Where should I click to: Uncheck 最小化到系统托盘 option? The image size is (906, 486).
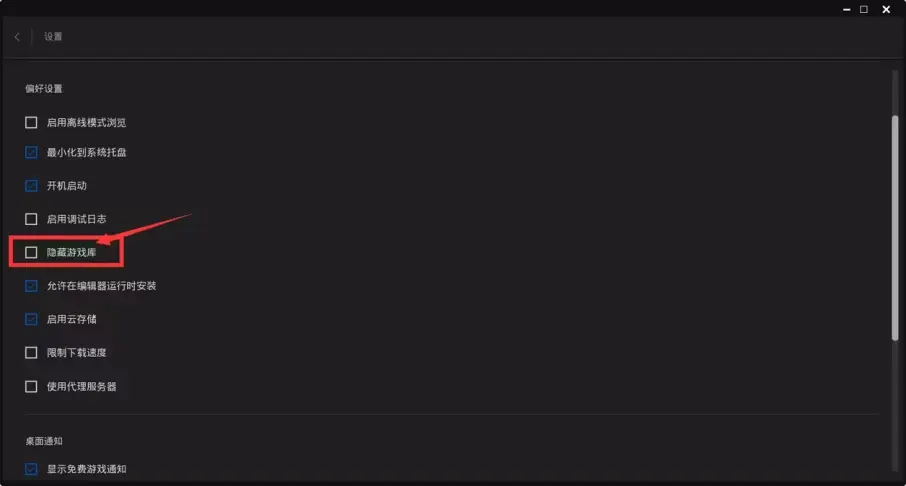(x=31, y=153)
